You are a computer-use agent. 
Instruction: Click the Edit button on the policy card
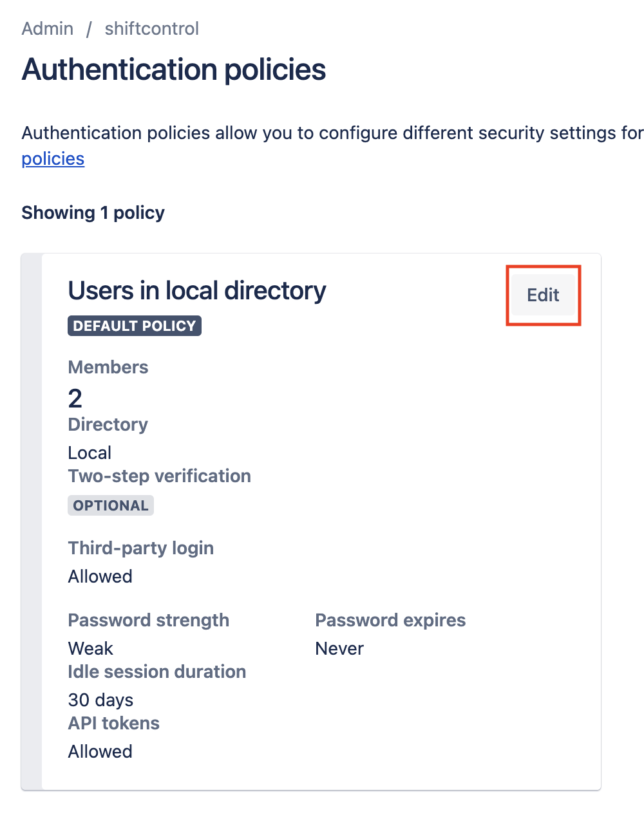[x=543, y=295]
